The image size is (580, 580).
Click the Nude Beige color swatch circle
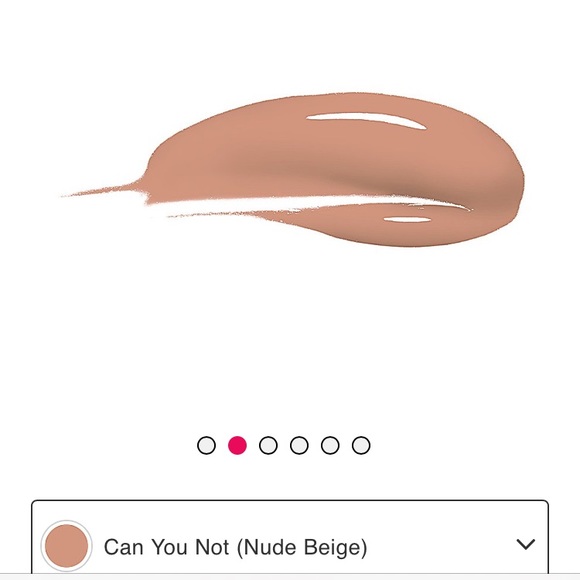coord(67,546)
